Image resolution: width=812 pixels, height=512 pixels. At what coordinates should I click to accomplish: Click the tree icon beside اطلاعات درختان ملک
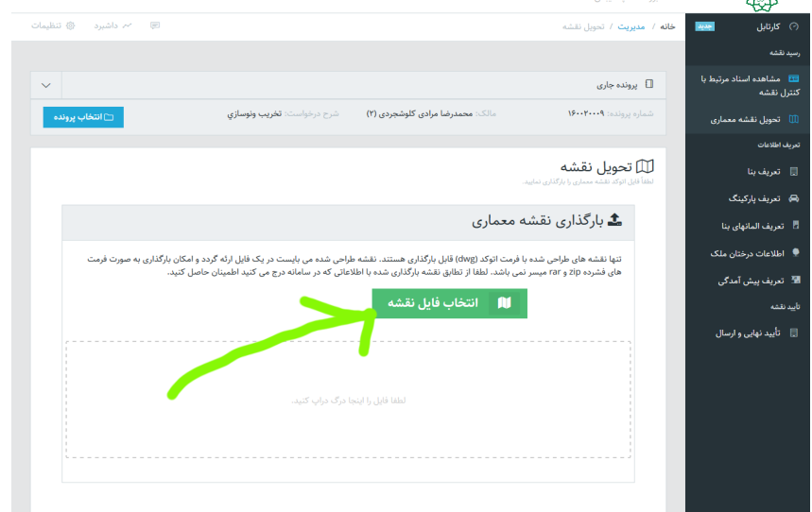click(794, 253)
